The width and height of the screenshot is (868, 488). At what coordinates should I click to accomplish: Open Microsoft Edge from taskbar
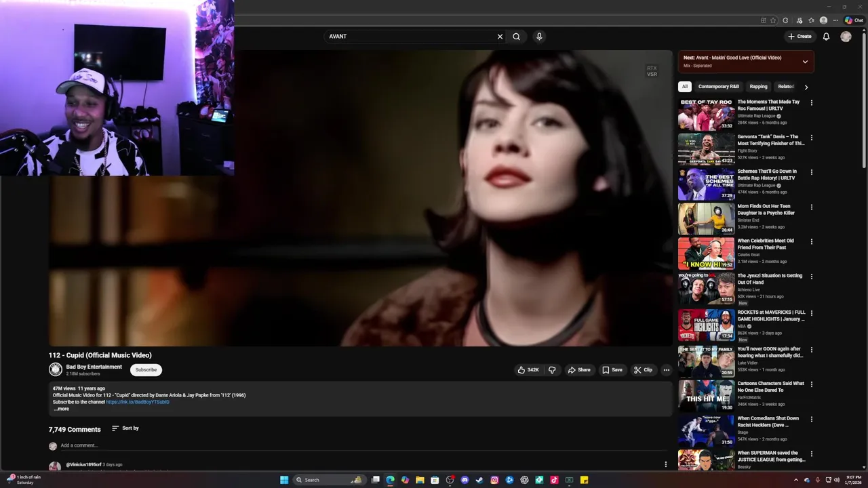(x=390, y=480)
